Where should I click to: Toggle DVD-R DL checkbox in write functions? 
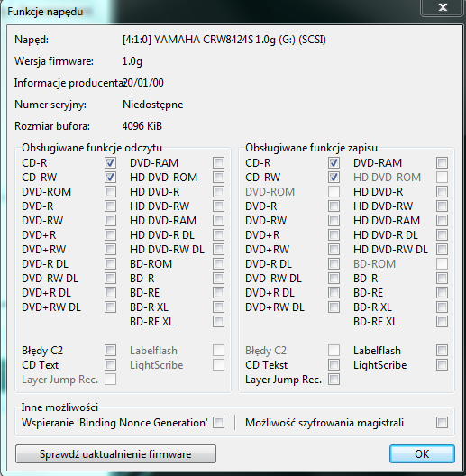[334, 263]
